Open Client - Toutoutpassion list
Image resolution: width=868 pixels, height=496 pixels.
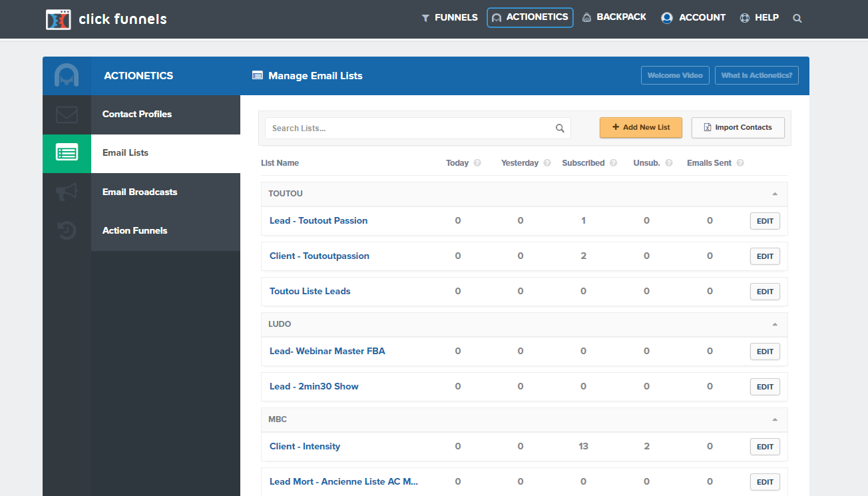point(319,256)
